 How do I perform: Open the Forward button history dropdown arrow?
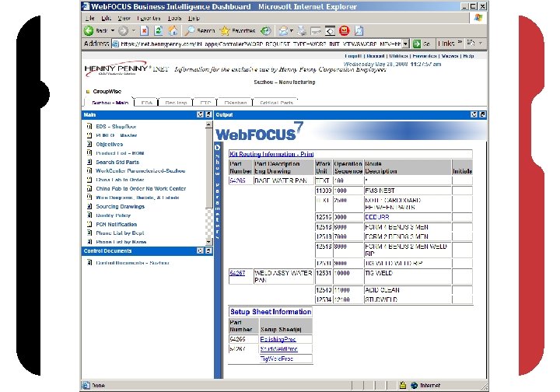click(134, 31)
